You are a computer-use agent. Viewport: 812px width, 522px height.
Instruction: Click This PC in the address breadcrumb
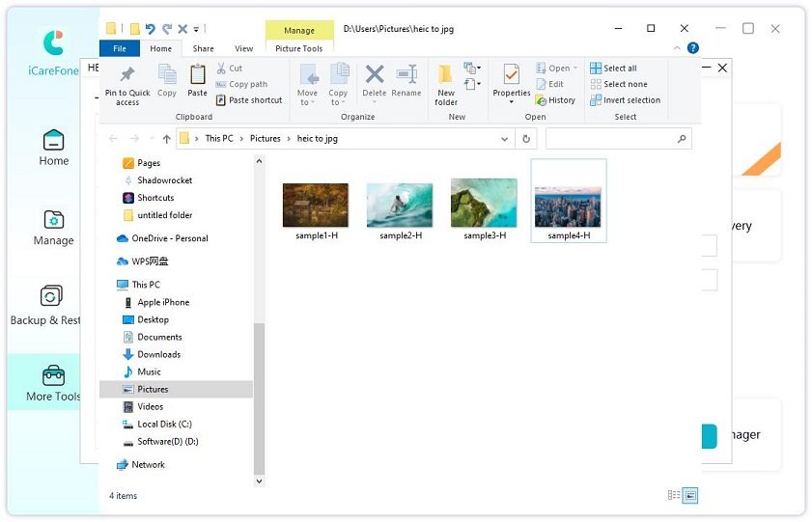coord(219,139)
